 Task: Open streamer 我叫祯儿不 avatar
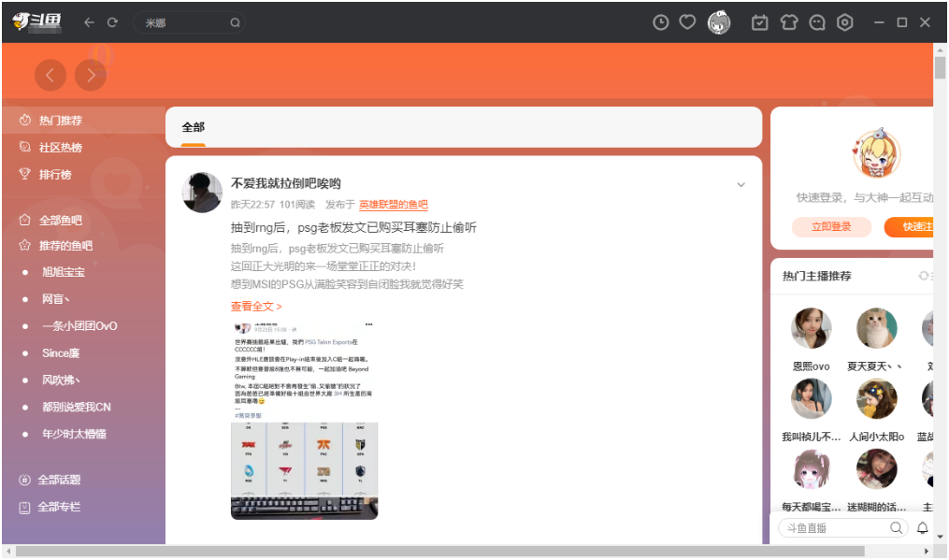811,398
